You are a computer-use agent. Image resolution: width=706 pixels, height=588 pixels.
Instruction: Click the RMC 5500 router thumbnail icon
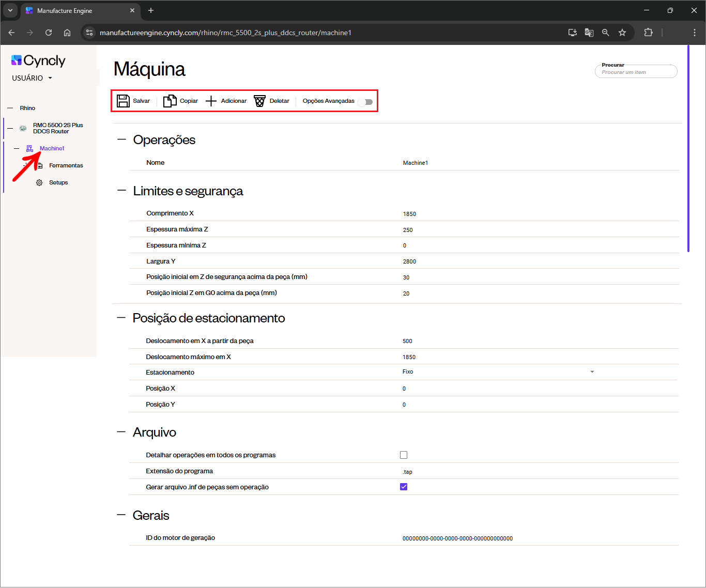click(x=23, y=128)
